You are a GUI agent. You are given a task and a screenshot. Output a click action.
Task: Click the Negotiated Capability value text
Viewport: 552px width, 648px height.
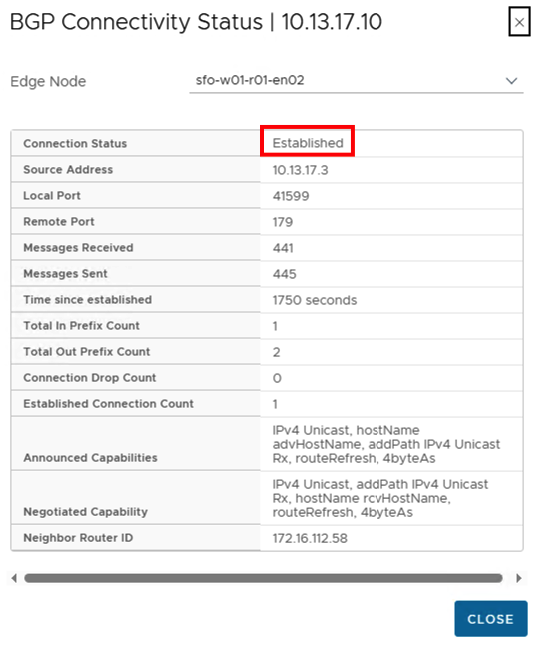click(x=380, y=498)
